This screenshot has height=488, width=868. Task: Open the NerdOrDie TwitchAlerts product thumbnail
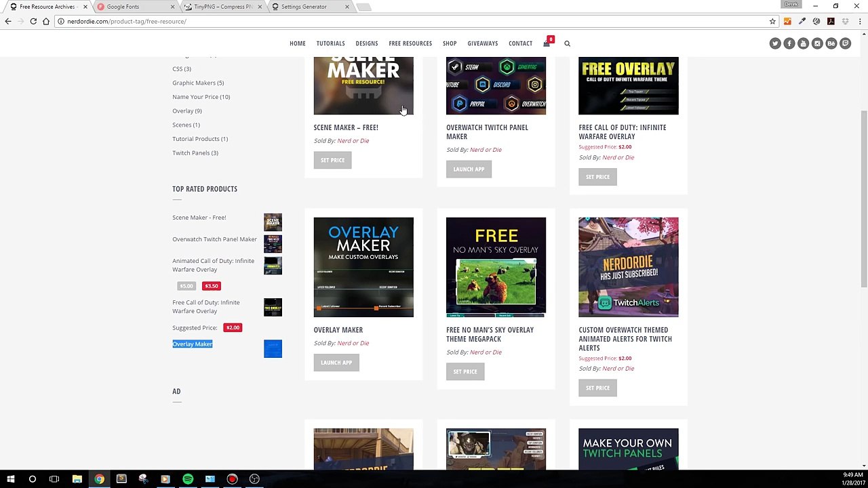(628, 267)
